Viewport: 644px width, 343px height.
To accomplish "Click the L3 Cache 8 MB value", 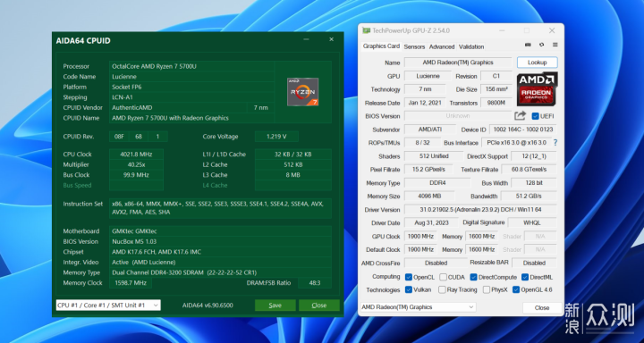I will coord(293,175).
